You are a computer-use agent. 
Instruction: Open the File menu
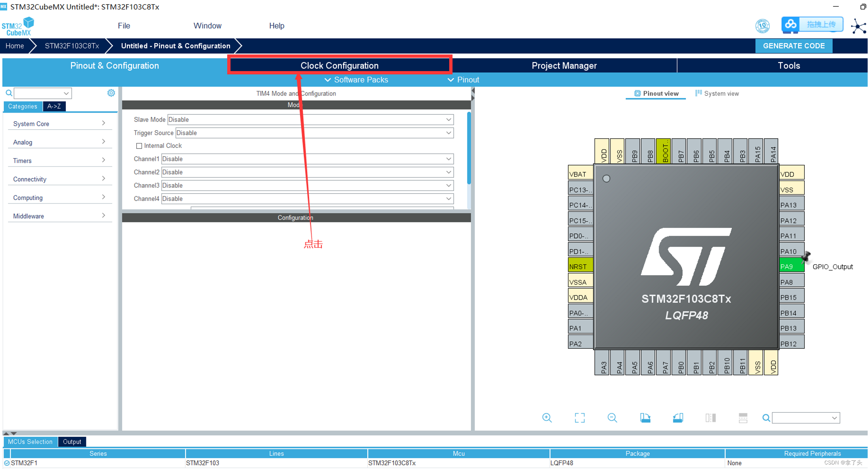[x=124, y=26]
